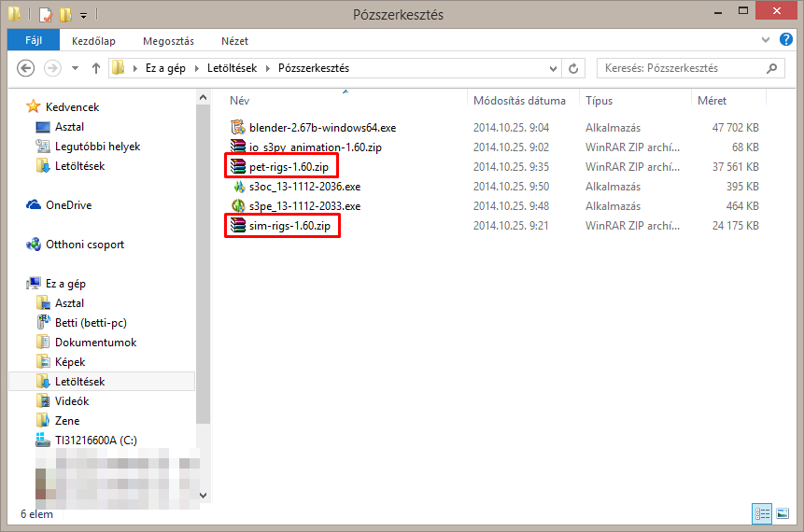Image resolution: width=804 pixels, height=532 pixels.
Task: Click the sim-rigs-1.60.zip file name
Action: [289, 226]
